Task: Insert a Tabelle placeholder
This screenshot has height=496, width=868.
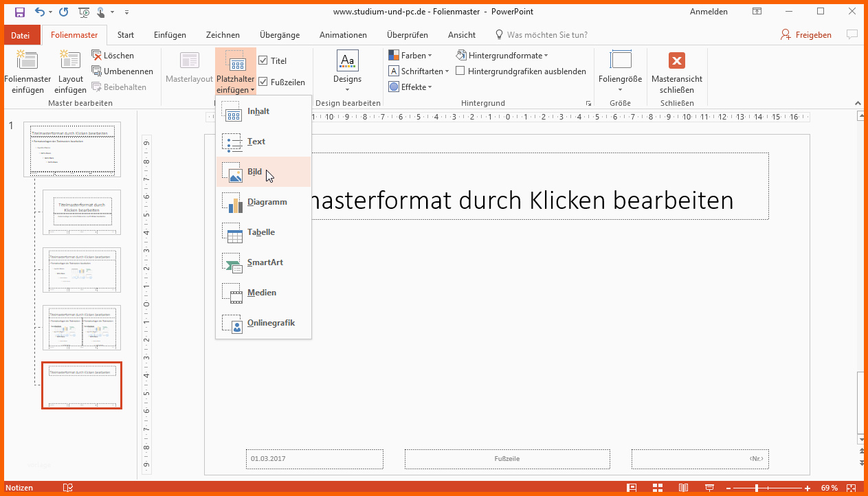Action: pos(263,232)
